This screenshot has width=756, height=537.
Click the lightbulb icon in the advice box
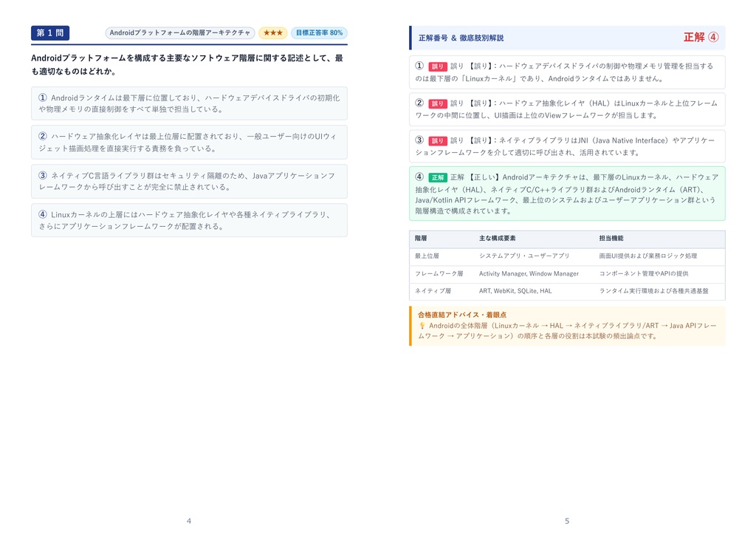point(422,326)
